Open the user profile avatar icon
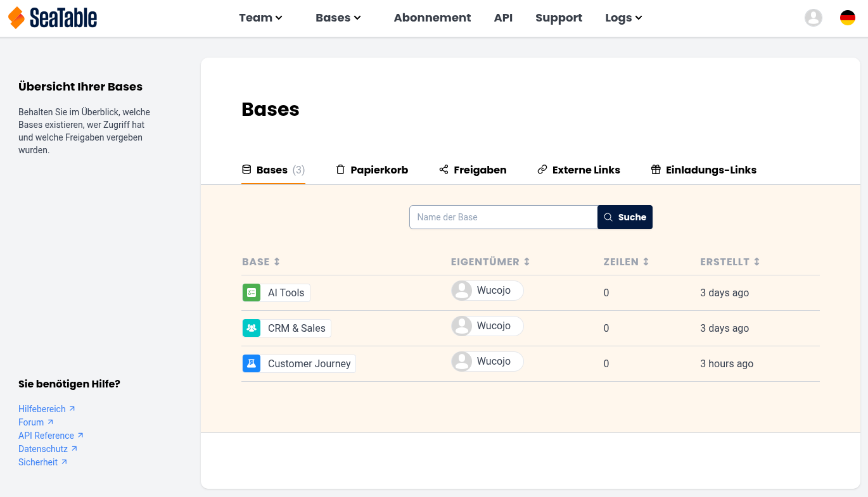 (x=813, y=18)
